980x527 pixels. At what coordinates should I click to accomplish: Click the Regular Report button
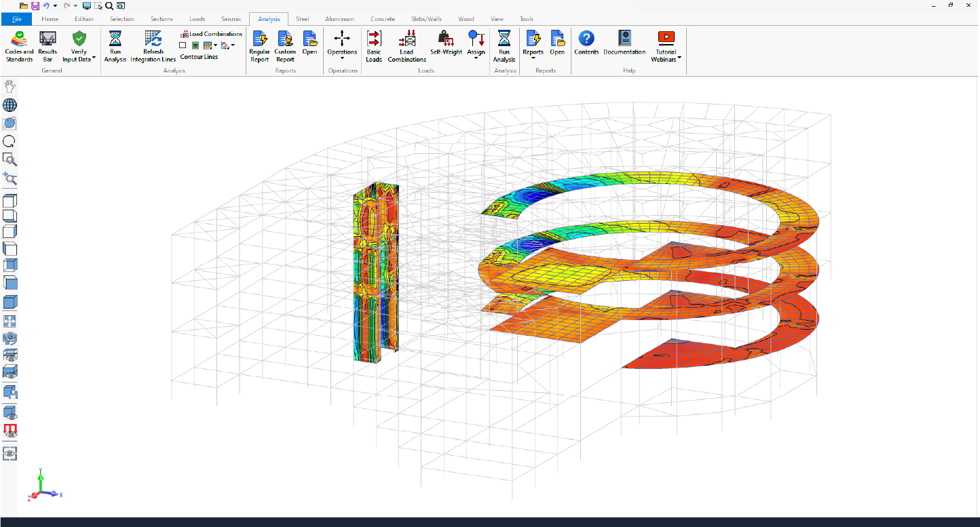click(x=259, y=45)
